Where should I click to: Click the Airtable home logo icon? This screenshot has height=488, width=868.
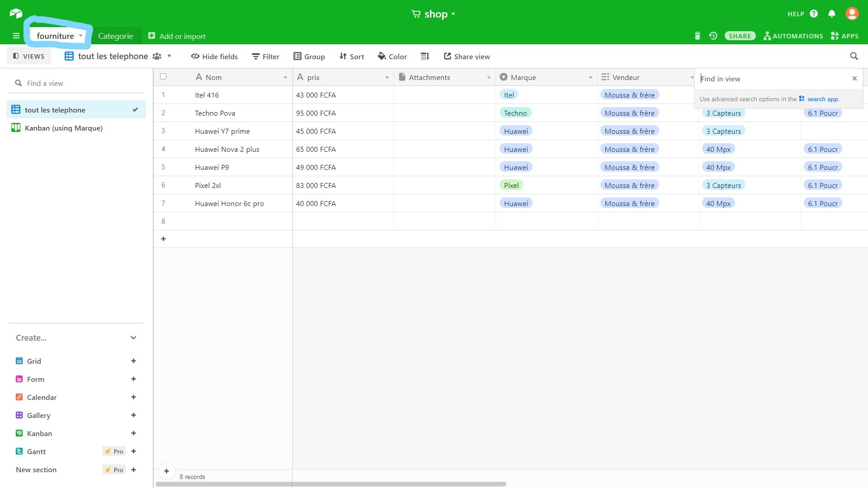tap(16, 14)
